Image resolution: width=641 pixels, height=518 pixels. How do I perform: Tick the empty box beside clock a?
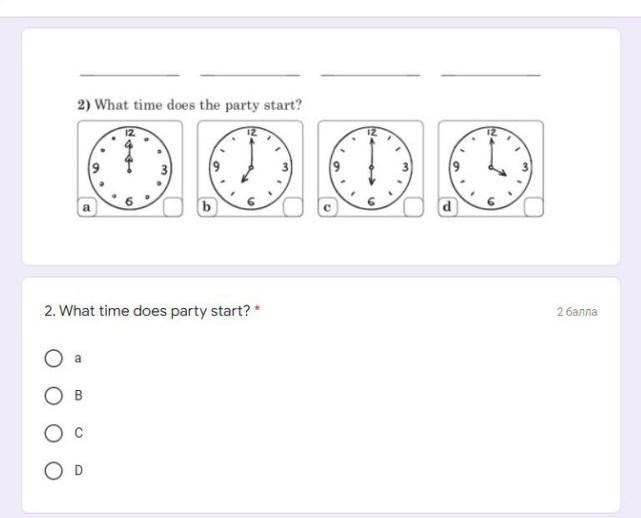[x=173, y=207]
